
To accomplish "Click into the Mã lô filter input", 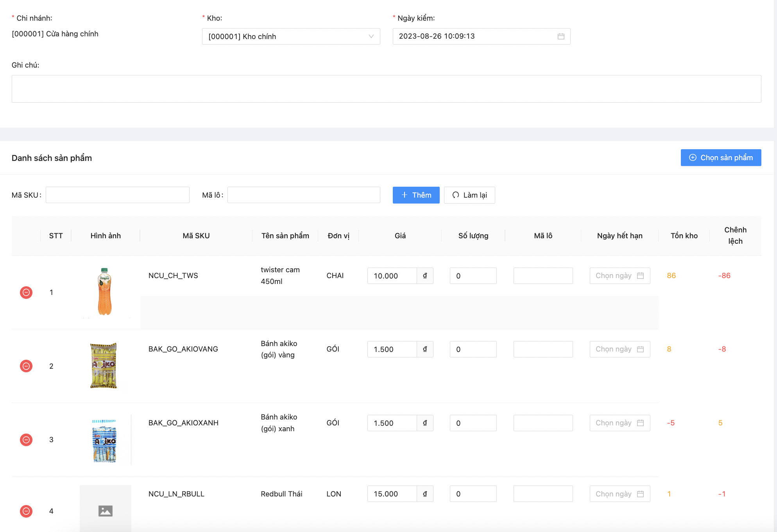I will (304, 195).
